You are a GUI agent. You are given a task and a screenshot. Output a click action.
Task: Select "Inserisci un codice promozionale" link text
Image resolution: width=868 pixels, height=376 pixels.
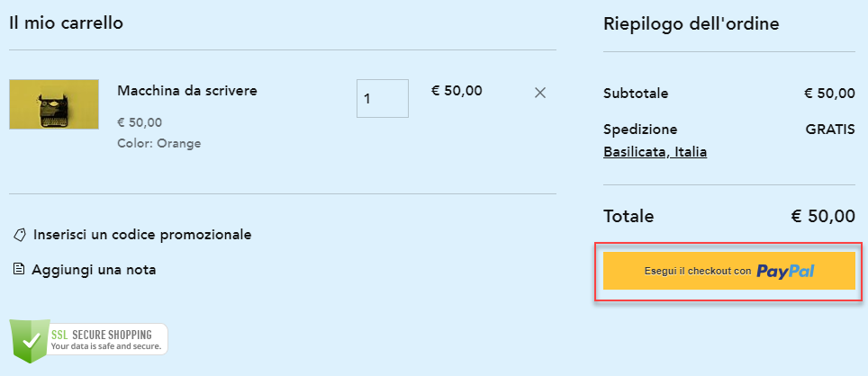pyautogui.click(x=142, y=235)
